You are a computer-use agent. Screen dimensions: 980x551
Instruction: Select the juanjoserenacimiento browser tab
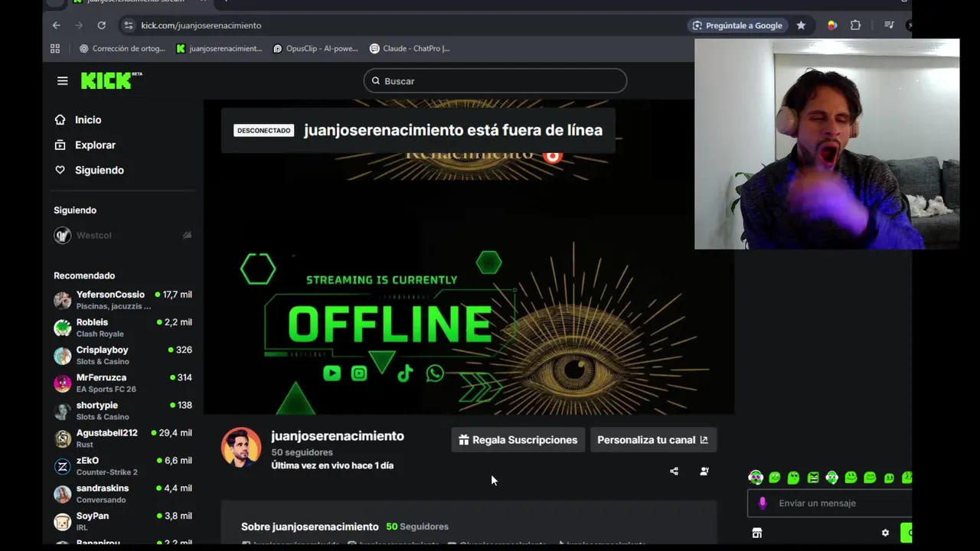(x=136, y=2)
